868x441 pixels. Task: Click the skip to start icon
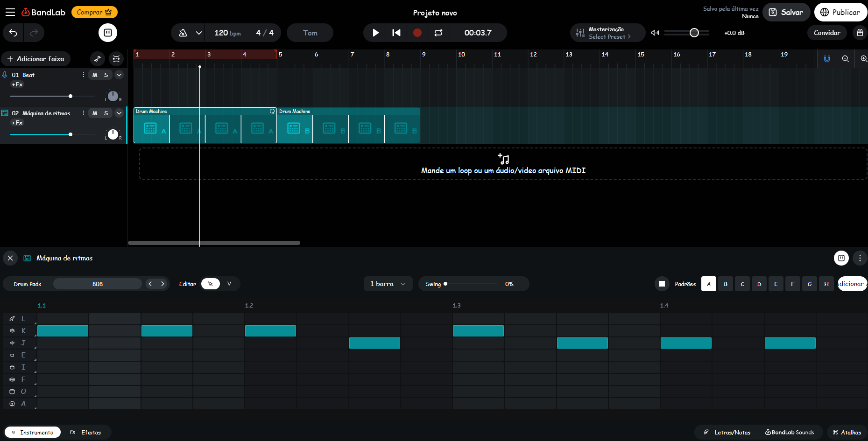pos(396,33)
